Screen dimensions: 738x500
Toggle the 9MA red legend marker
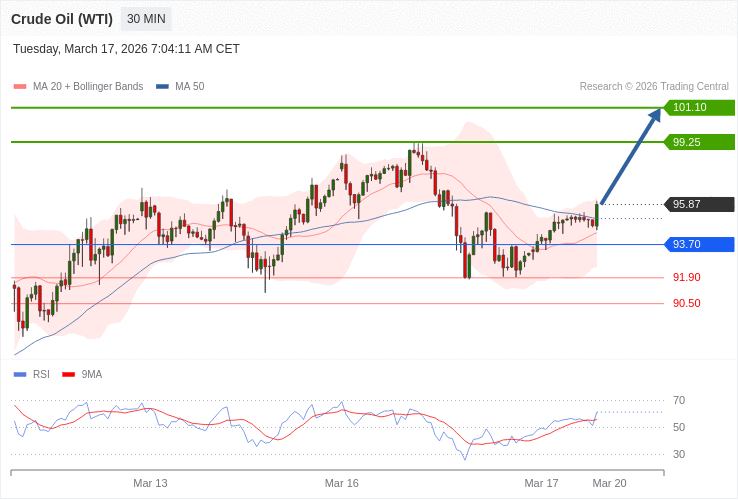click(x=68, y=375)
